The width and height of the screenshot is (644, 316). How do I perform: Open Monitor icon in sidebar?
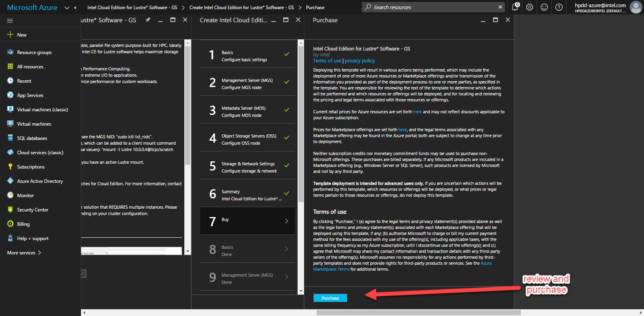coord(10,195)
